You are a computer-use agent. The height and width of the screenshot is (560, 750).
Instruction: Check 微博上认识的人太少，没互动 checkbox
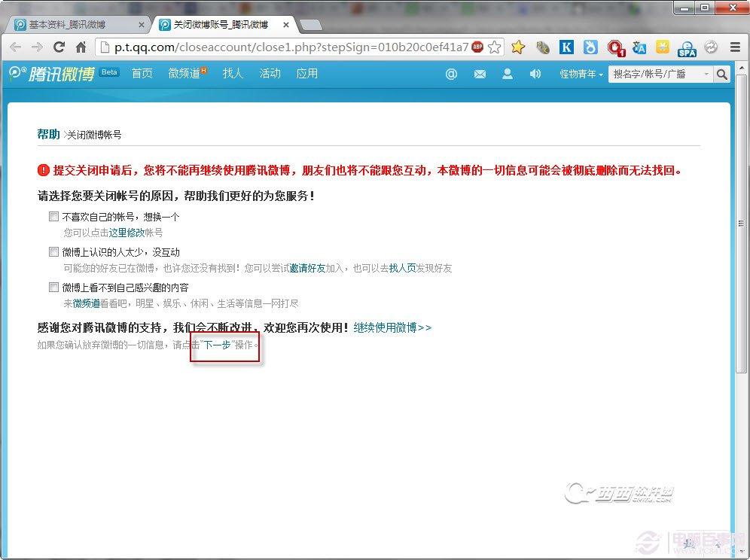(53, 252)
